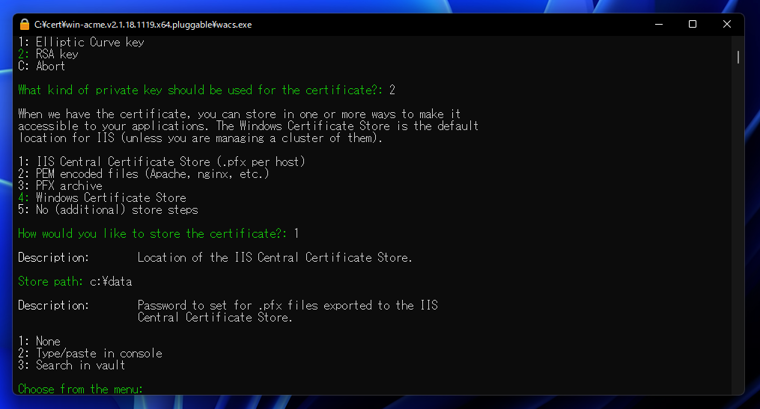
Task: Close the wacs.exe console window
Action: [727, 24]
